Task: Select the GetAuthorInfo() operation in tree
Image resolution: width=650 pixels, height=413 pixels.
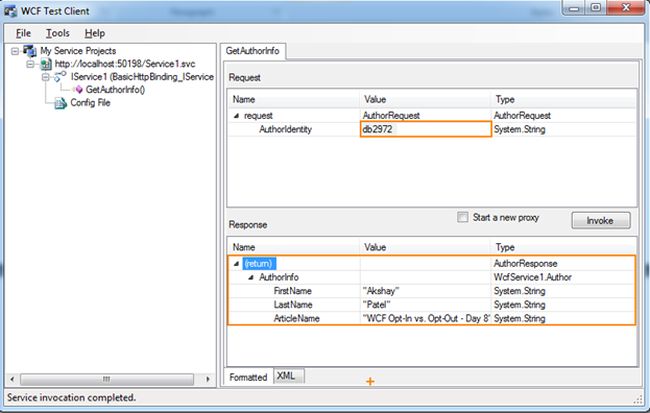Action: (115, 90)
